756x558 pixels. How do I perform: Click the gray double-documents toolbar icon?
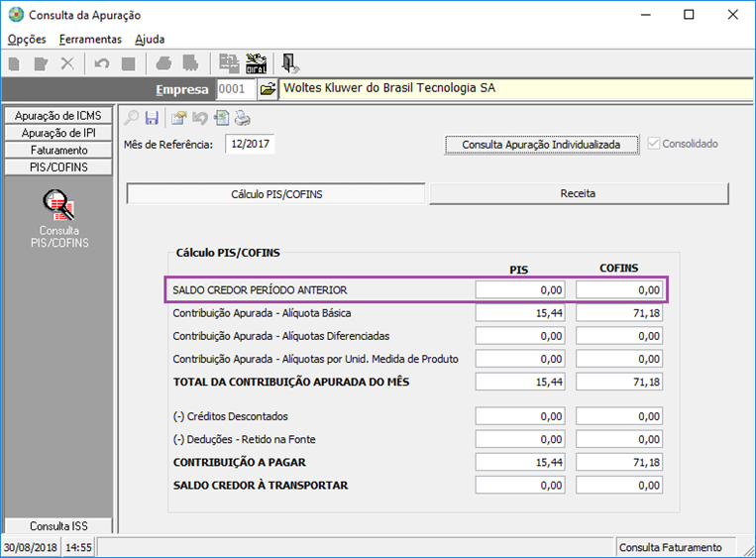click(x=229, y=63)
